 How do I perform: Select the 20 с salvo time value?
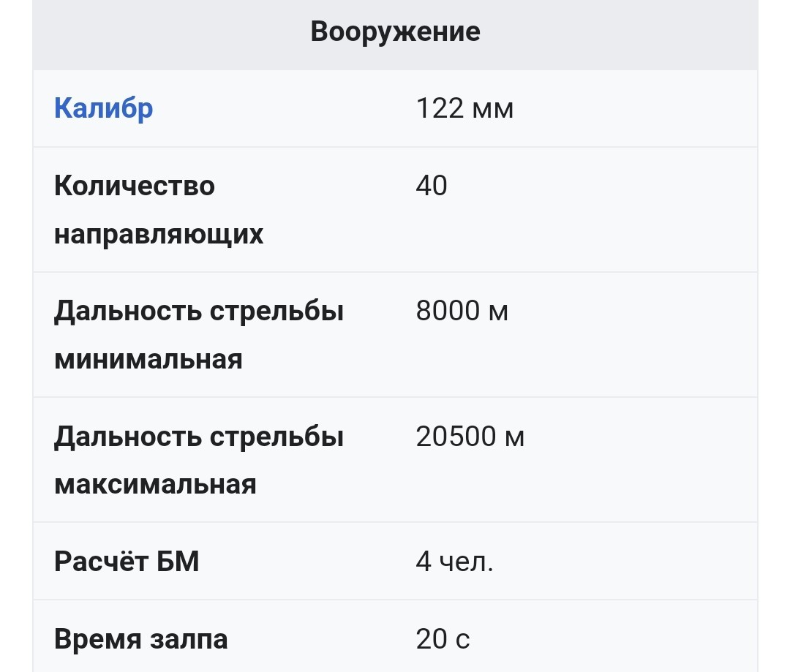[443, 639]
